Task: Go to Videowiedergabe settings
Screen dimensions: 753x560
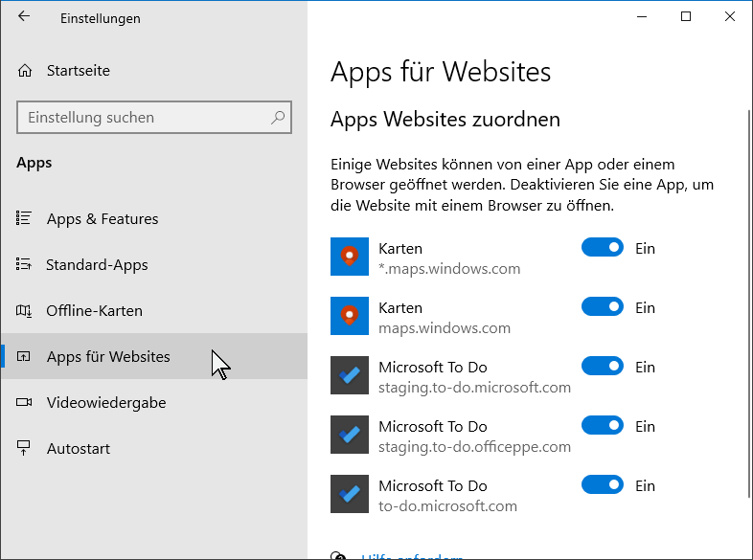Action: 153,402
